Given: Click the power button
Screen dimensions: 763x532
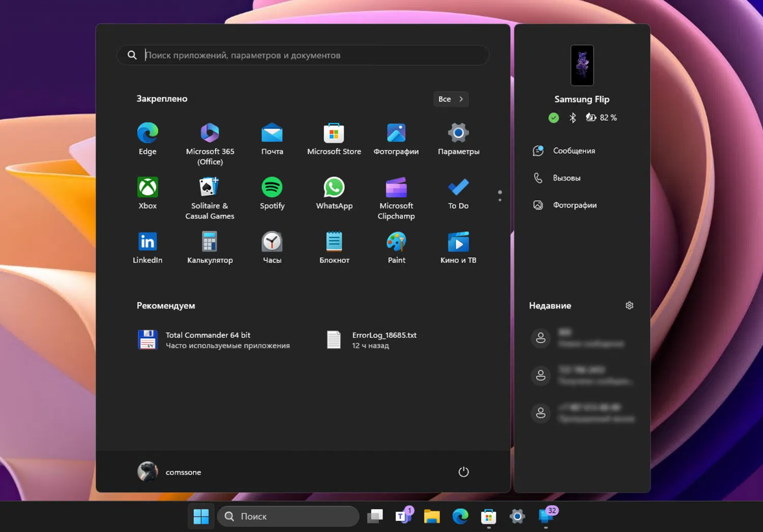Looking at the screenshot, I should coord(463,472).
